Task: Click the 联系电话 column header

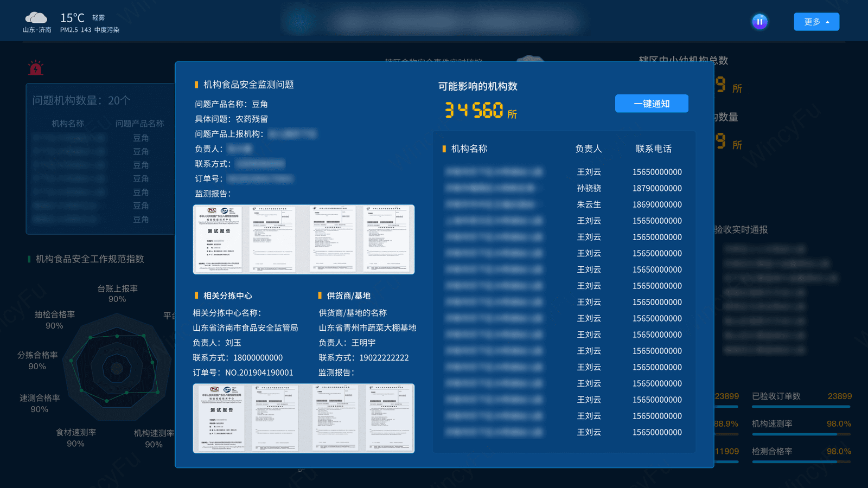Action: click(x=654, y=149)
